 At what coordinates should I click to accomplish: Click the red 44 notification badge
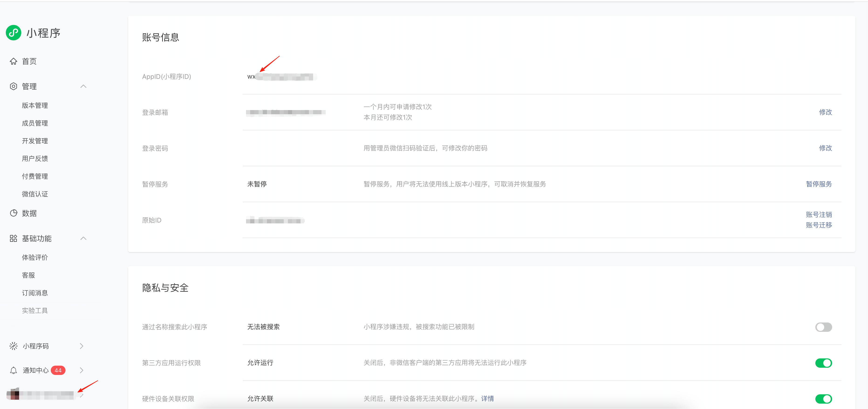tap(58, 370)
